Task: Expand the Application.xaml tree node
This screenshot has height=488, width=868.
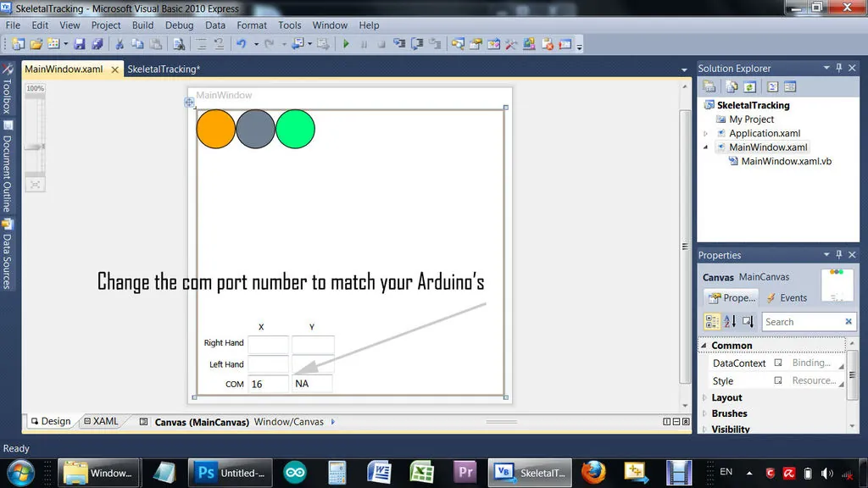Action: pos(705,134)
